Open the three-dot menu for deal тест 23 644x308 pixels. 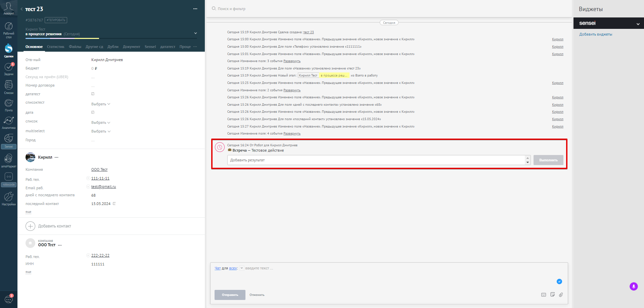click(195, 9)
